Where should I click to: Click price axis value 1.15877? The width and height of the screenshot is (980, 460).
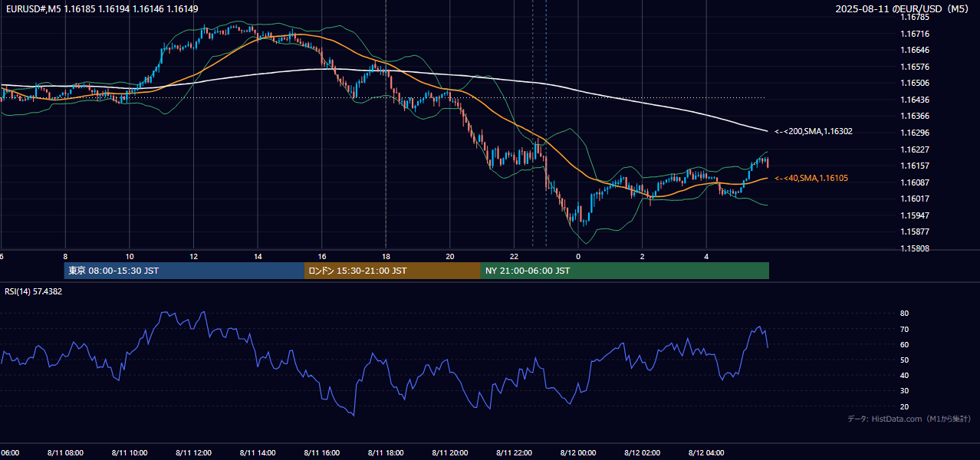[916, 232]
